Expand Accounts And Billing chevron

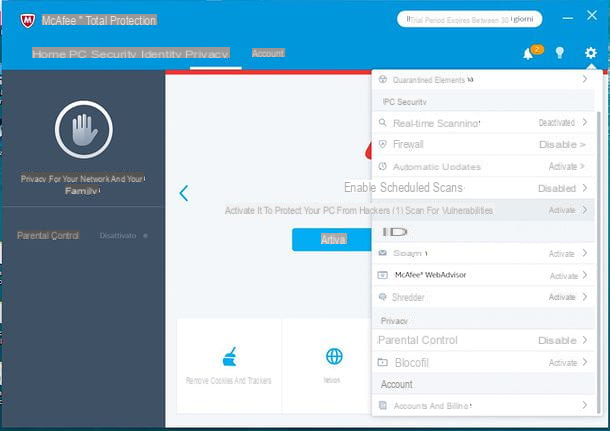pos(585,405)
